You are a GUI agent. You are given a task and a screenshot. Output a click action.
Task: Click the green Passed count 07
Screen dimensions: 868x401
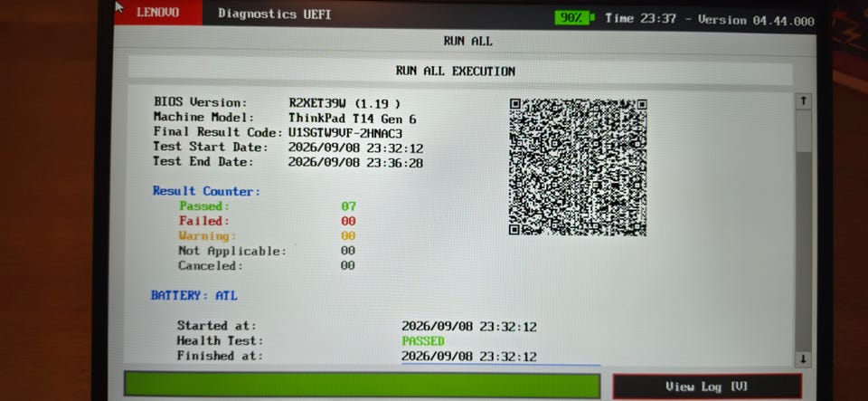pos(348,206)
